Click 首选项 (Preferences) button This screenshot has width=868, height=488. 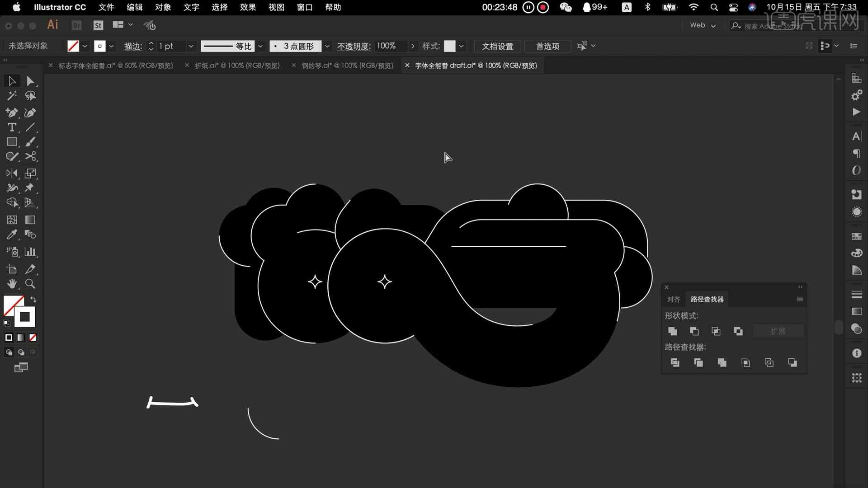(x=547, y=46)
